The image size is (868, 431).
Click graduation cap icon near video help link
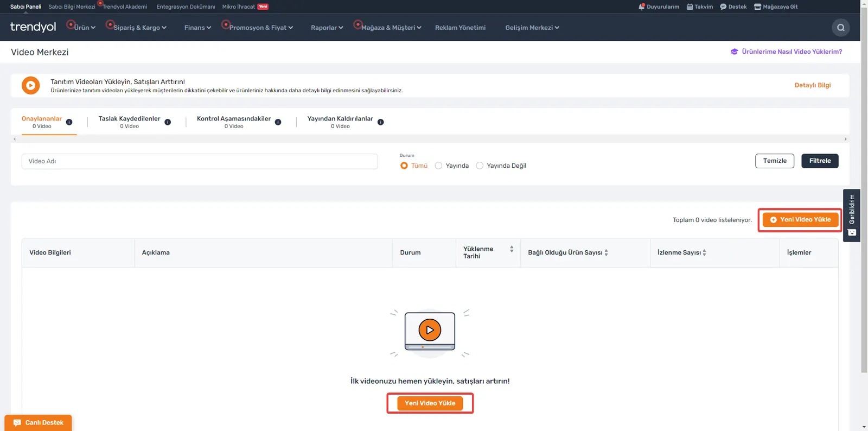point(735,52)
